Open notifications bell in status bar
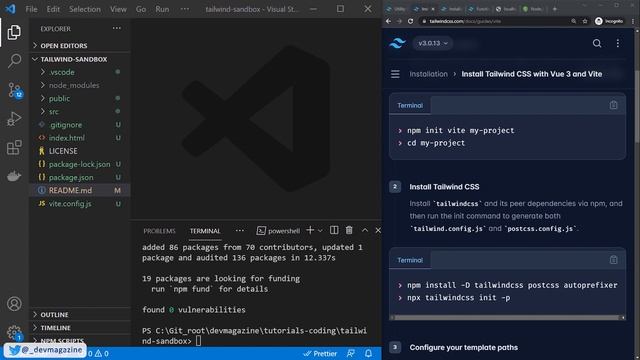This screenshot has height=360, width=640. 368,353
